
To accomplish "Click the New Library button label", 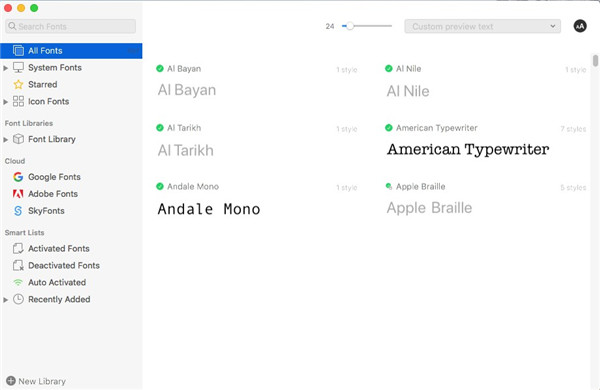I will coord(42,381).
